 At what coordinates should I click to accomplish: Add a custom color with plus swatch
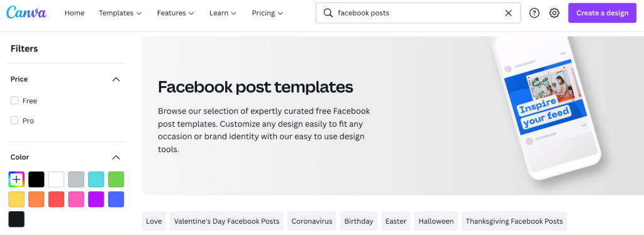[x=16, y=179]
